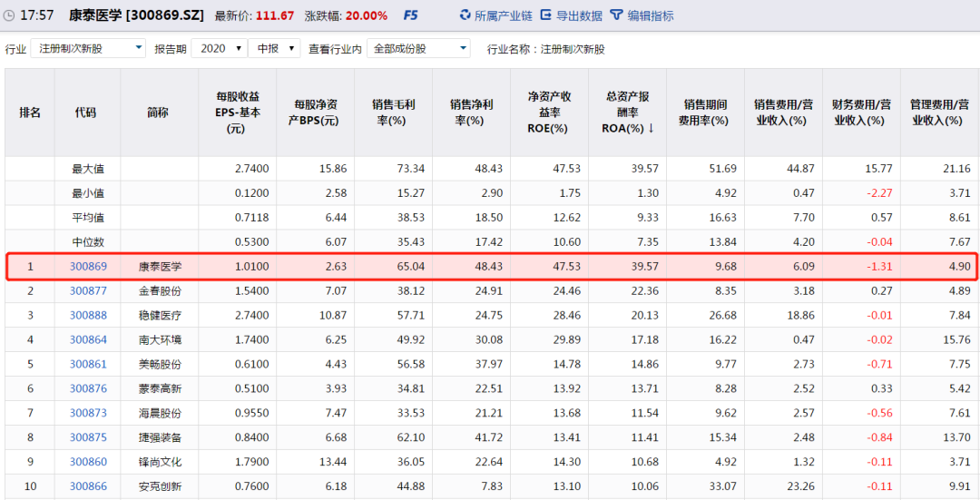Image resolution: width=980 pixels, height=500 pixels.
Task: Open the 所属产业链 refresh icon
Action: (x=465, y=15)
